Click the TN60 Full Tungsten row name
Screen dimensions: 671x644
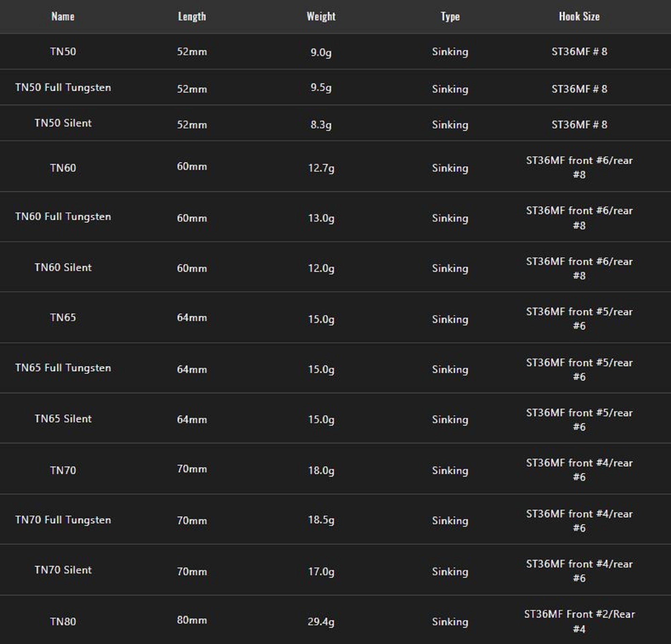pyautogui.click(x=63, y=217)
